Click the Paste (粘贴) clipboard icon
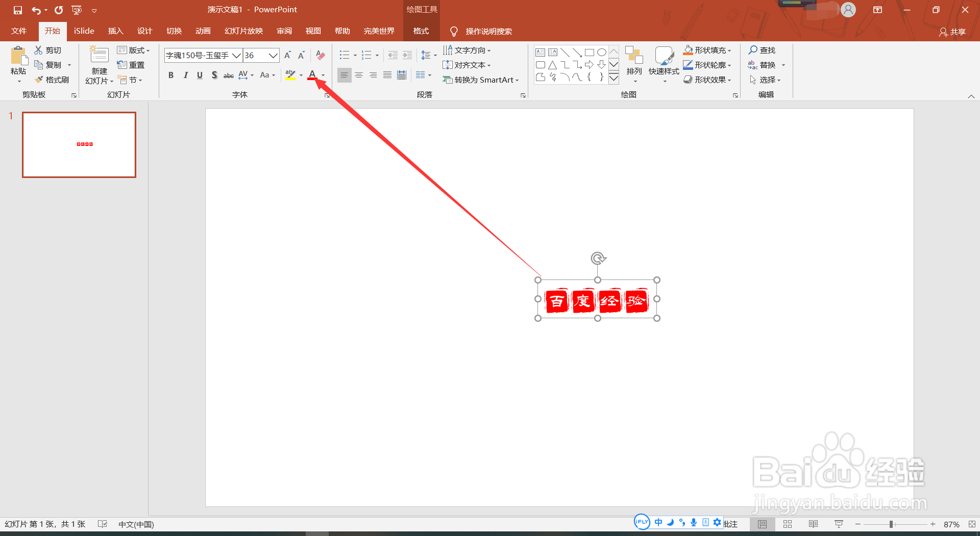 19,56
